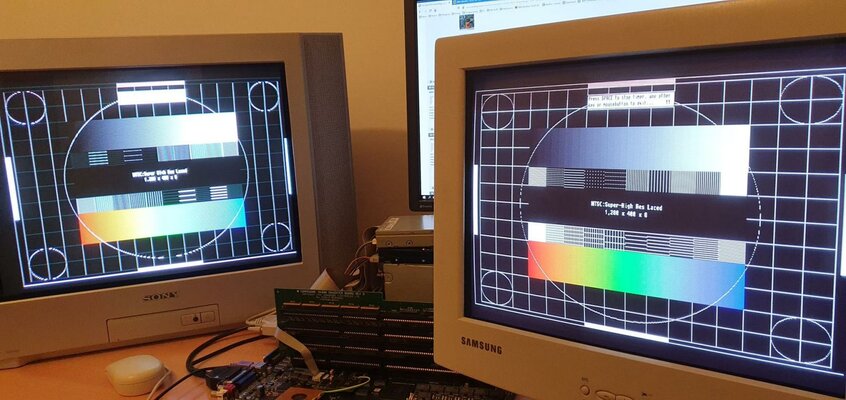Click the rainbow gradient on Sony monitor
Image resolution: width=846 pixels, height=400 pixels.
pyautogui.click(x=161, y=220)
